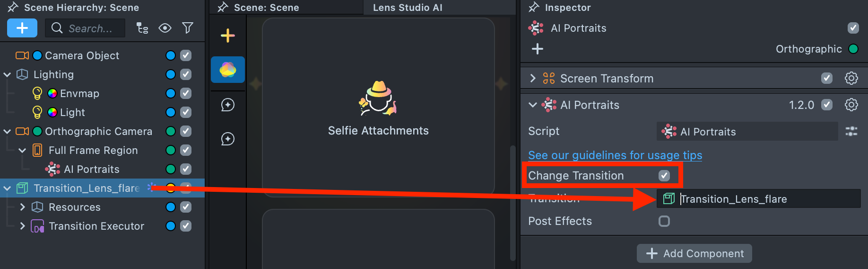The width and height of the screenshot is (868, 269).
Task: Click the Add Component button
Action: click(x=694, y=253)
